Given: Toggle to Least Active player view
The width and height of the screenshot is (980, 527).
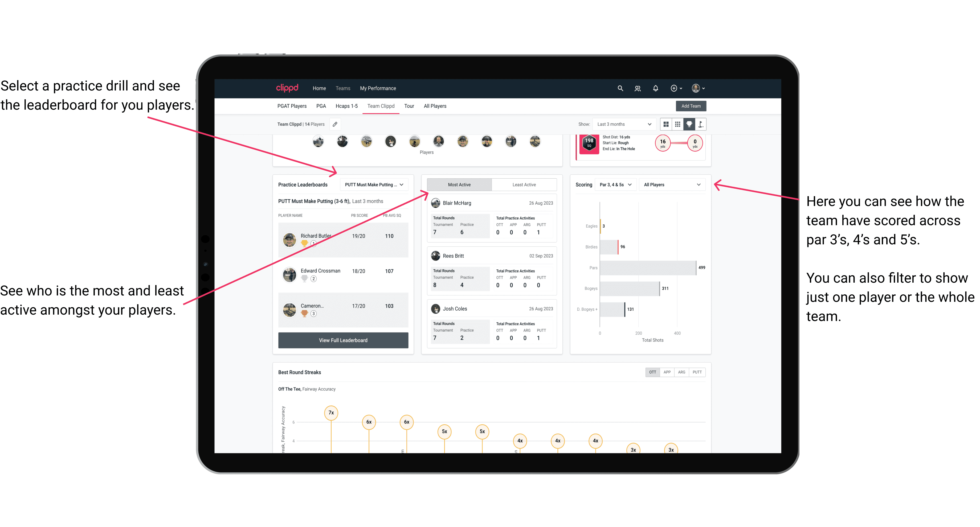Looking at the screenshot, I should click(x=524, y=185).
